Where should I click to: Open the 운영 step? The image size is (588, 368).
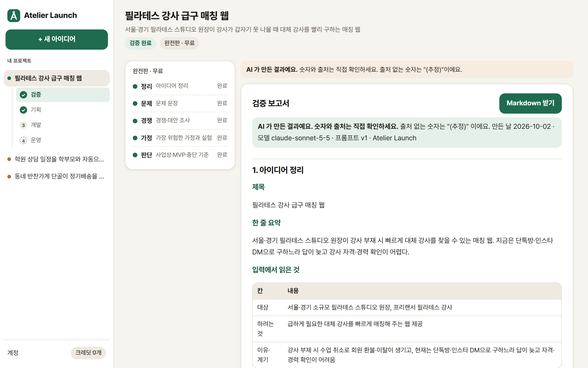pyautogui.click(x=63, y=140)
